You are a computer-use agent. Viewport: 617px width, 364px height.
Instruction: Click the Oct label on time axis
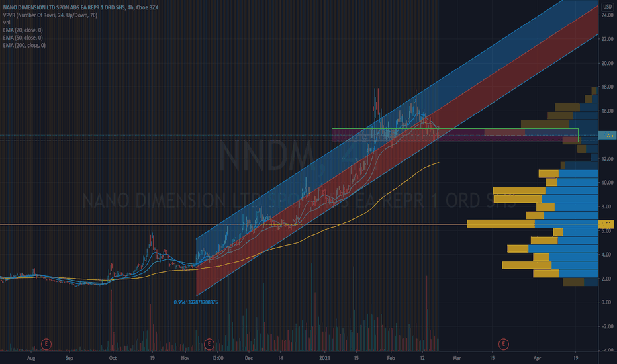tap(113, 358)
